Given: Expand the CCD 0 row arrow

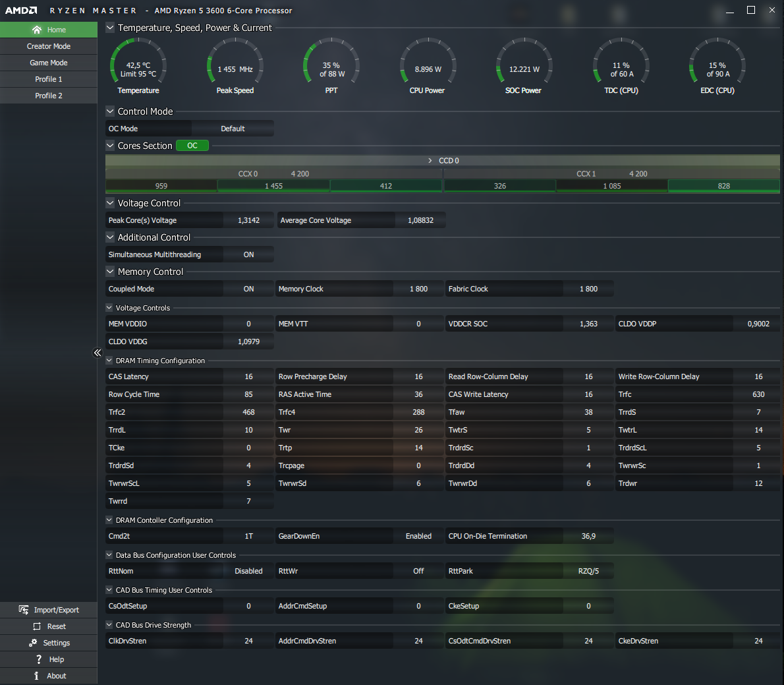Looking at the screenshot, I should coord(430,161).
